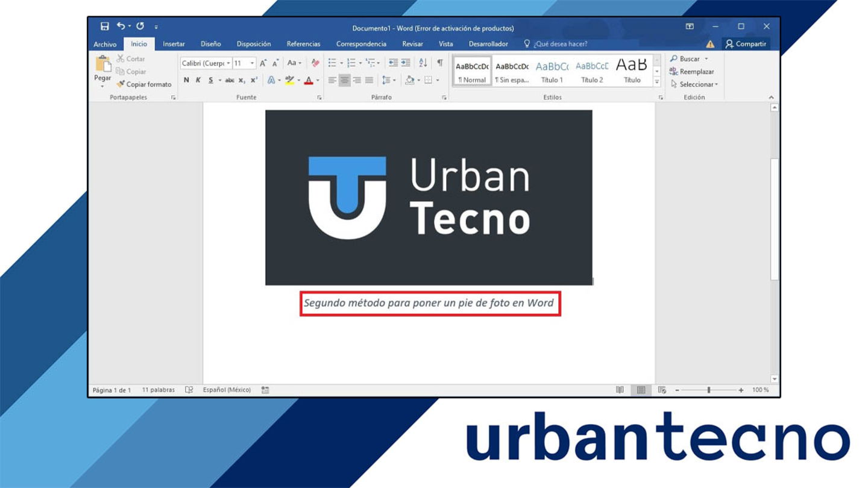Viewport: 868px width, 488px height.
Task: Align text left in paragraph group
Action: (x=332, y=80)
